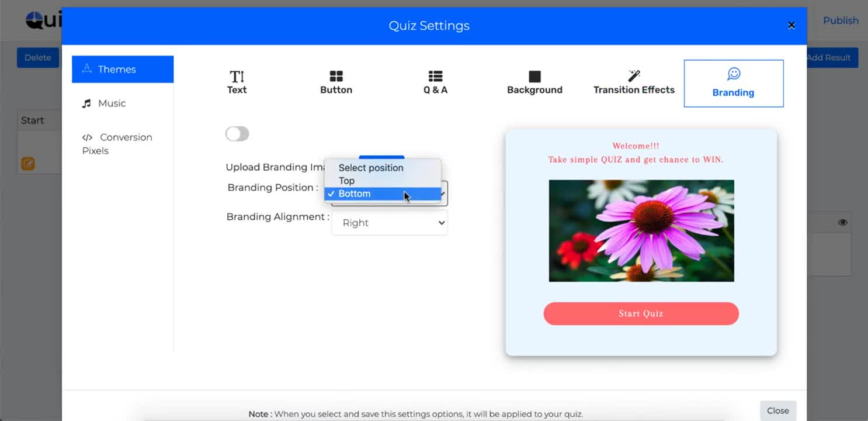
Task: Open the Q & A list icon
Action: (x=435, y=77)
